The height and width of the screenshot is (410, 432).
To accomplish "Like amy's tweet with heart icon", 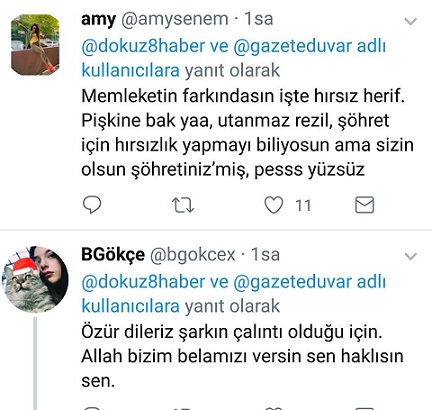I will 274,205.
